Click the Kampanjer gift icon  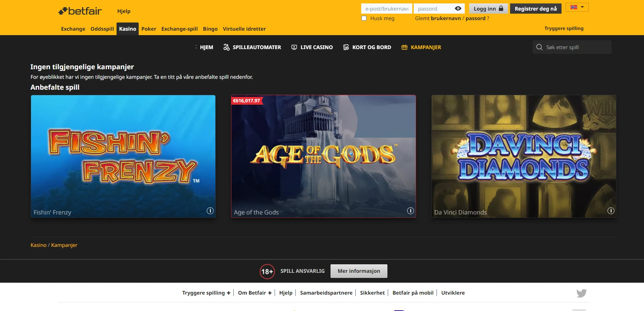[404, 47]
